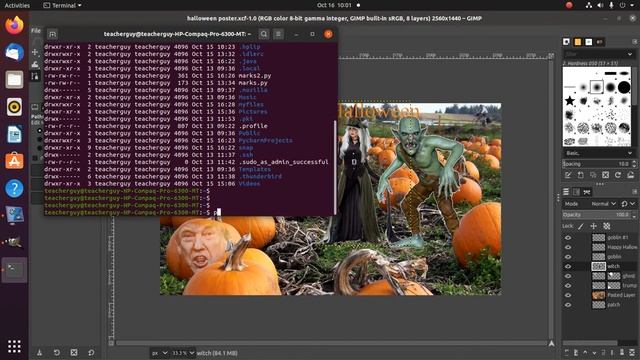Viewport: 640px width, 360px height.
Task: Switch to the Fonts tab
Action: [589, 42]
